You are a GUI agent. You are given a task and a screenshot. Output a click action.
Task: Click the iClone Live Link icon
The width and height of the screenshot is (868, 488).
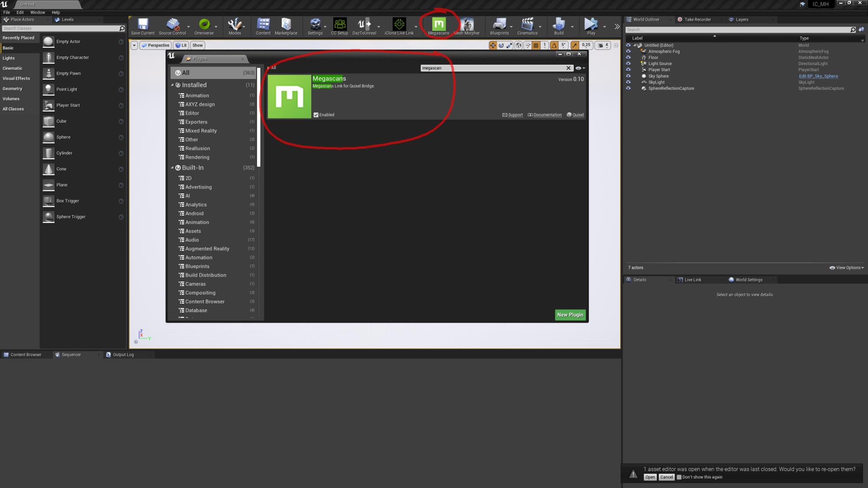(399, 26)
